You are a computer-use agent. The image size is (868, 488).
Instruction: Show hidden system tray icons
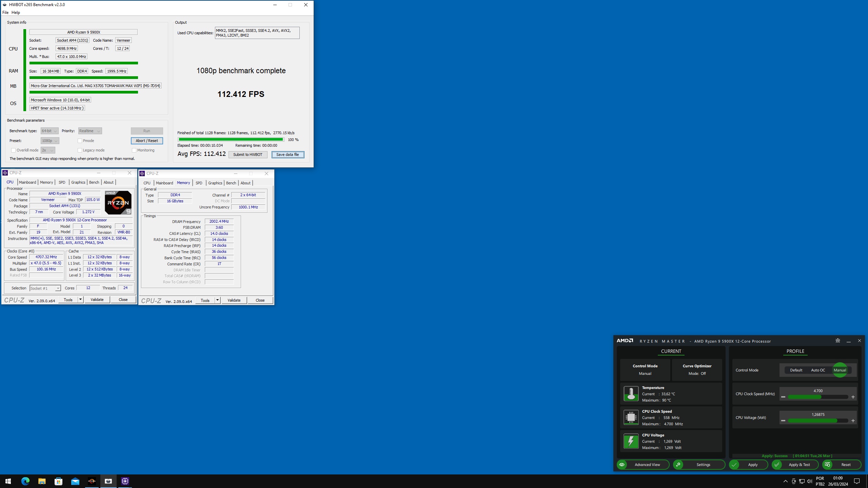785,481
